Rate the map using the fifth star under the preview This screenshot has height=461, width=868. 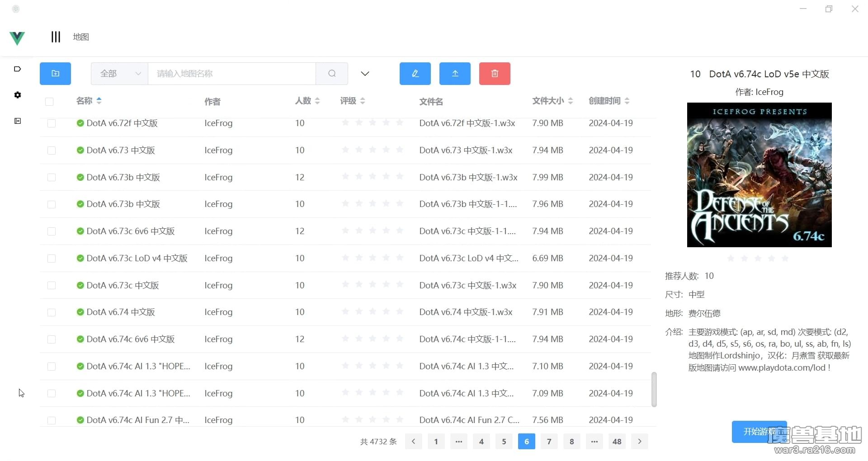pyautogui.click(x=785, y=259)
